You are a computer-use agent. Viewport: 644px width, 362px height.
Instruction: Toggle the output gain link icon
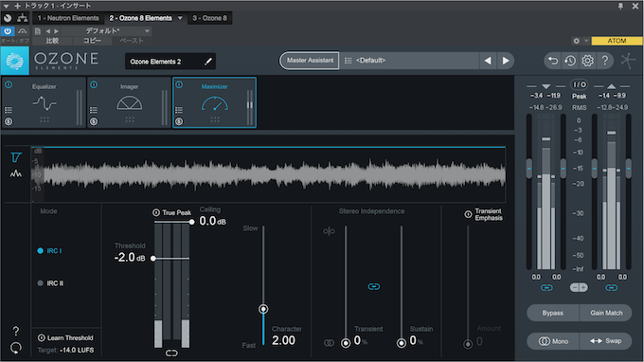click(x=611, y=288)
